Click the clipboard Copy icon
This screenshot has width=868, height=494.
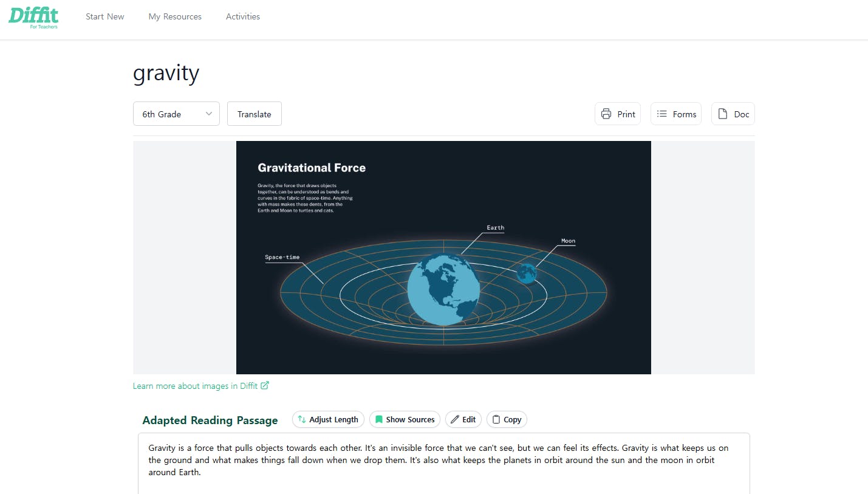tap(496, 419)
